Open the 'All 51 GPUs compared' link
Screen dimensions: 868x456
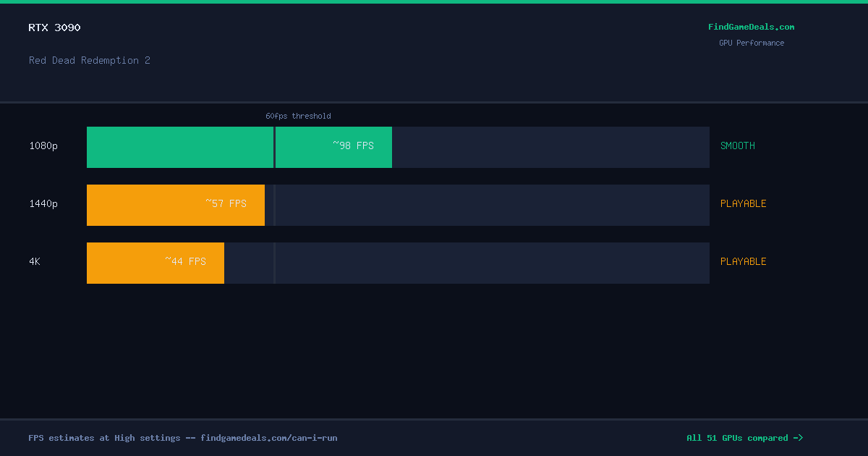pyautogui.click(x=744, y=438)
